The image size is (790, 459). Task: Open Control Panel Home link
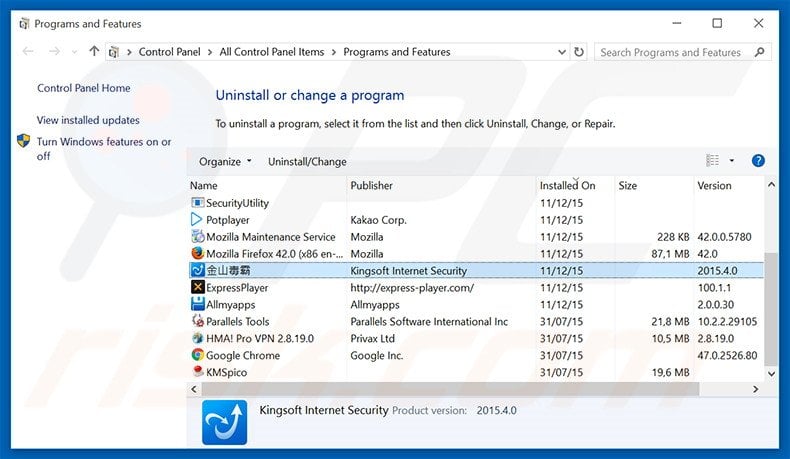(84, 88)
